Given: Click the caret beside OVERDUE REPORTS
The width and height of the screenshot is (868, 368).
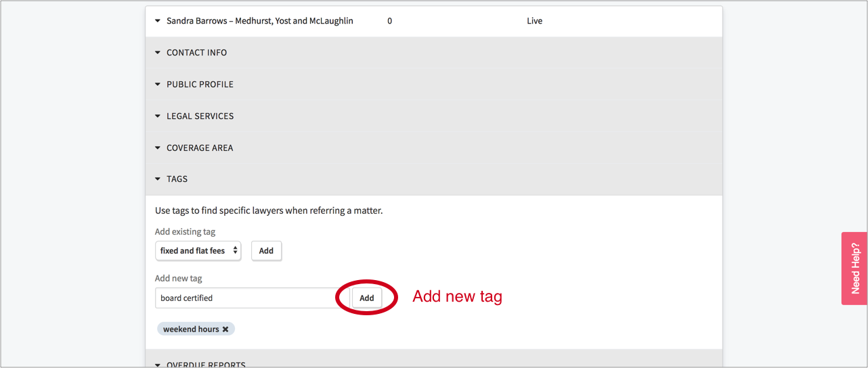Looking at the screenshot, I should pyautogui.click(x=158, y=365).
